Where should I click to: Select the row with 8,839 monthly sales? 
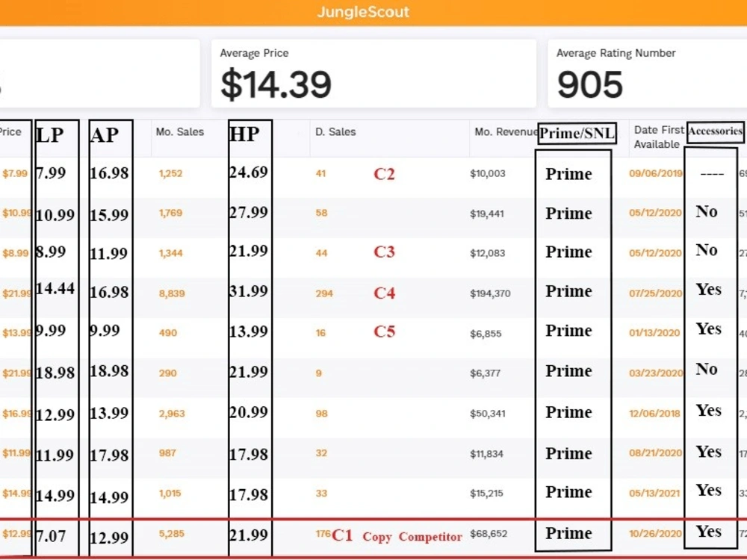[x=373, y=293]
